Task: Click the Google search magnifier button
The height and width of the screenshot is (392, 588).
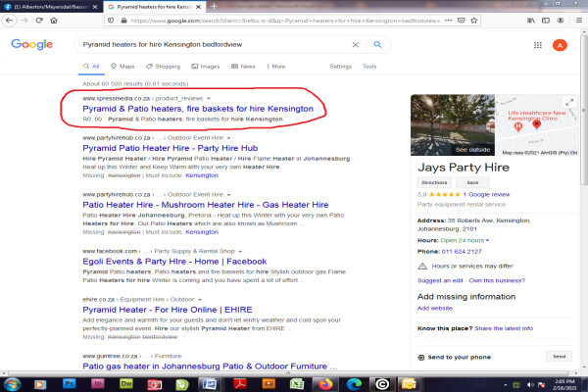Action: click(x=377, y=45)
